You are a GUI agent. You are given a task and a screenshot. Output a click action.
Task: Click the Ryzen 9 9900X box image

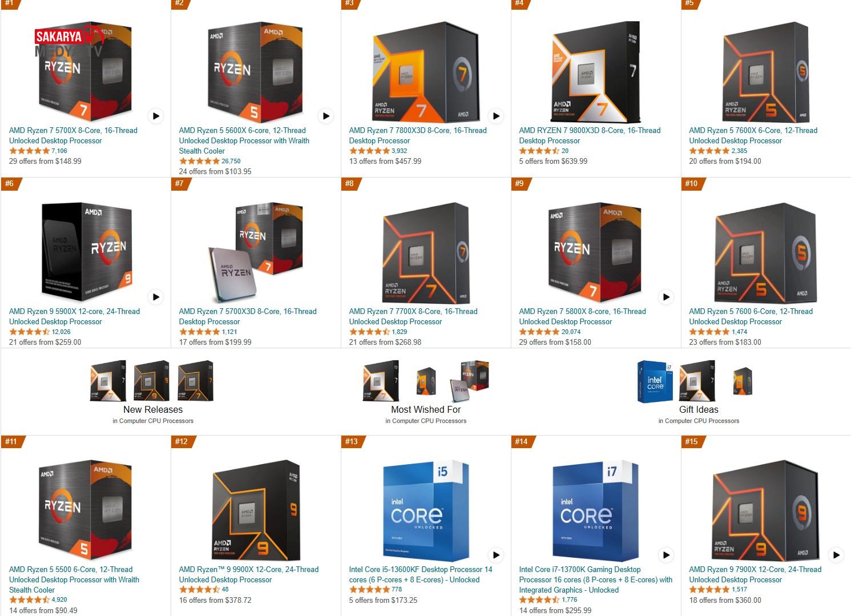(x=255, y=510)
